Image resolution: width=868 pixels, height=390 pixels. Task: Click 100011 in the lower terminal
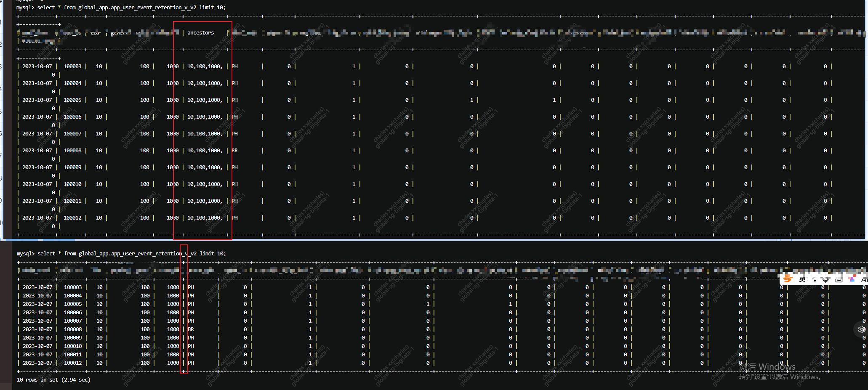coord(73,354)
